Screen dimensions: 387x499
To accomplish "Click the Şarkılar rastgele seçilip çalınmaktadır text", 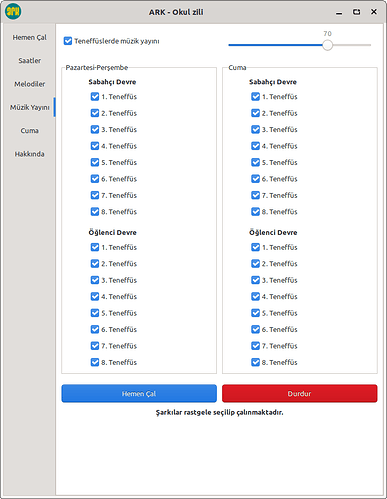I will tap(219, 412).
